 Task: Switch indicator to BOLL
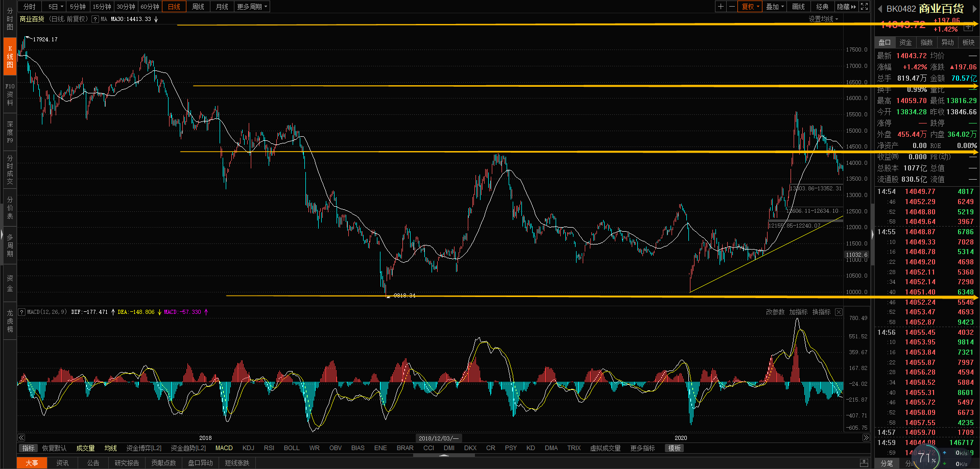(292, 448)
